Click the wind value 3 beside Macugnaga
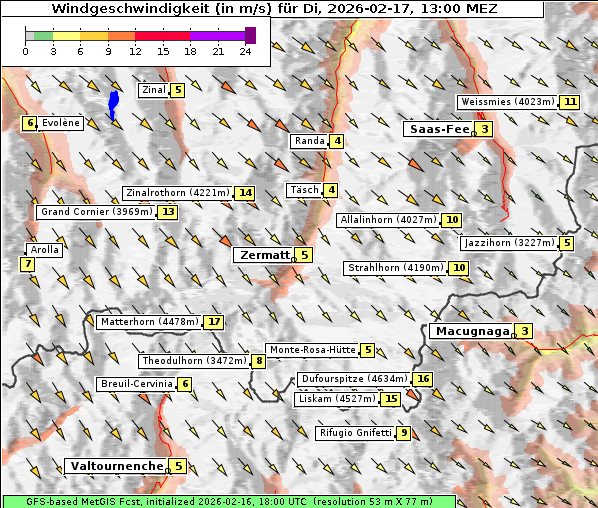This screenshot has width=598, height=508. click(524, 331)
